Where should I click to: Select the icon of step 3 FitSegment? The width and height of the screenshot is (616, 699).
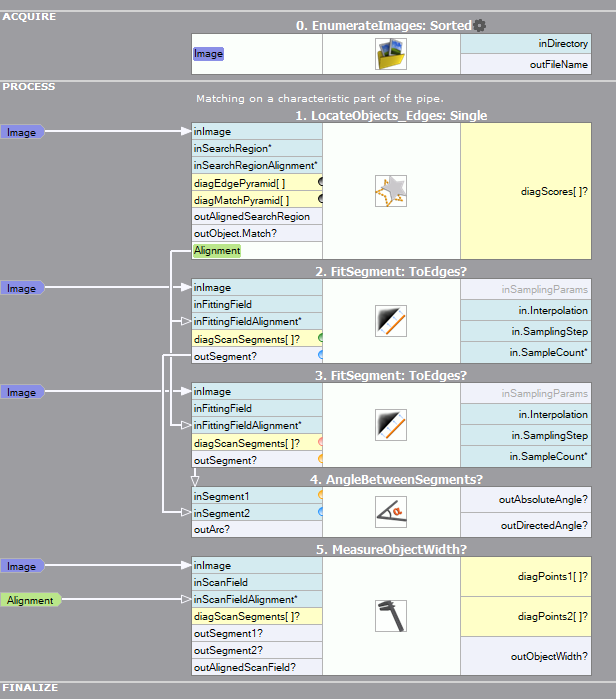[391, 424]
